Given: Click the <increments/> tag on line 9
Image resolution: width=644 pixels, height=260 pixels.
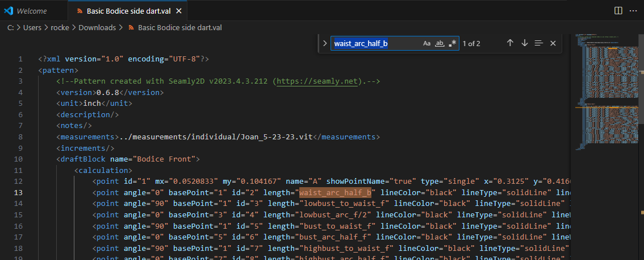Looking at the screenshot, I should (x=85, y=148).
